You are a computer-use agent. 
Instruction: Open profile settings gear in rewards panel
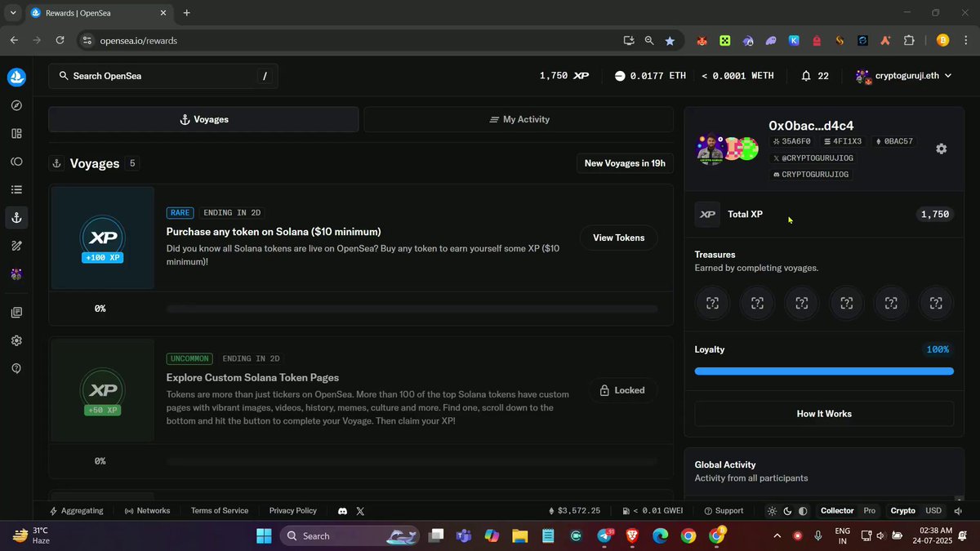[941, 149]
